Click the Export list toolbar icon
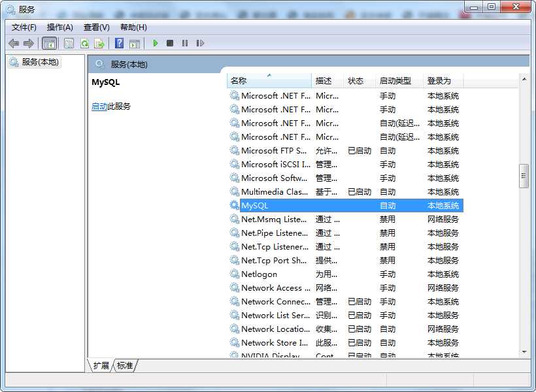The width and height of the screenshot is (536, 392). (99, 43)
